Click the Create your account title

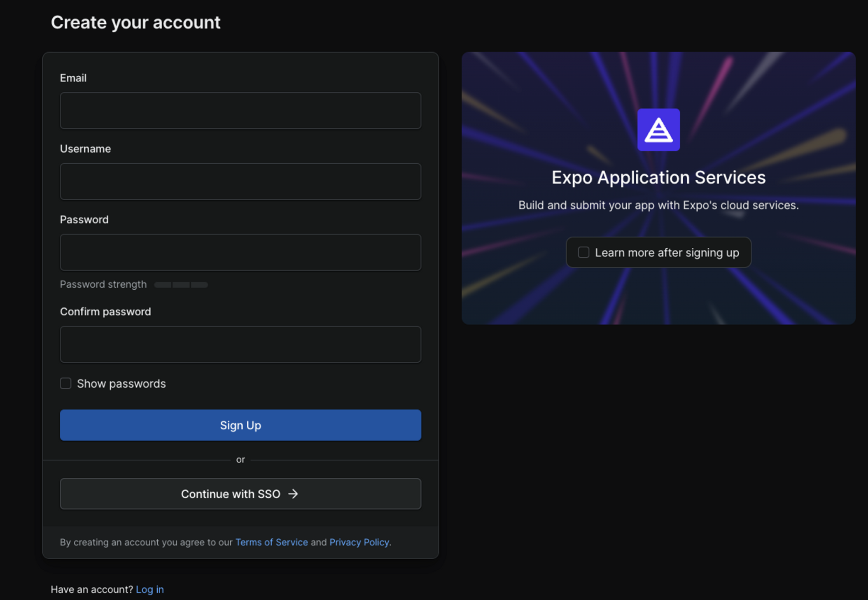point(135,22)
